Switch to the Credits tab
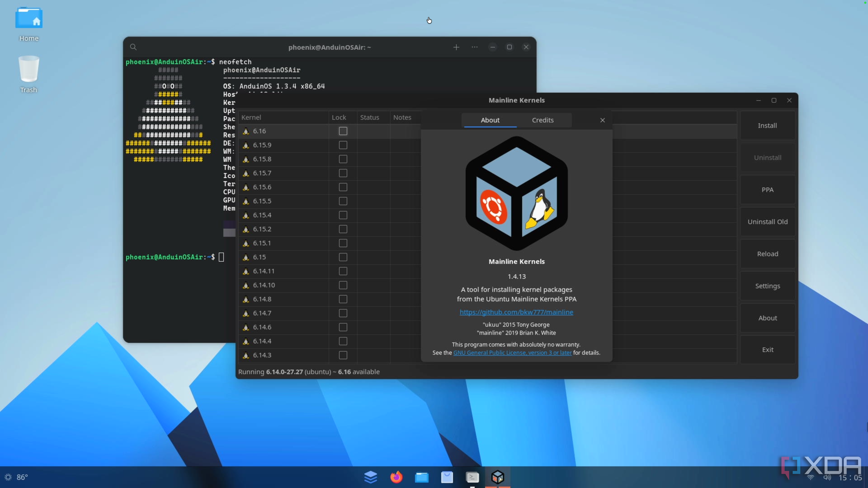The width and height of the screenshot is (868, 488). pyautogui.click(x=542, y=120)
